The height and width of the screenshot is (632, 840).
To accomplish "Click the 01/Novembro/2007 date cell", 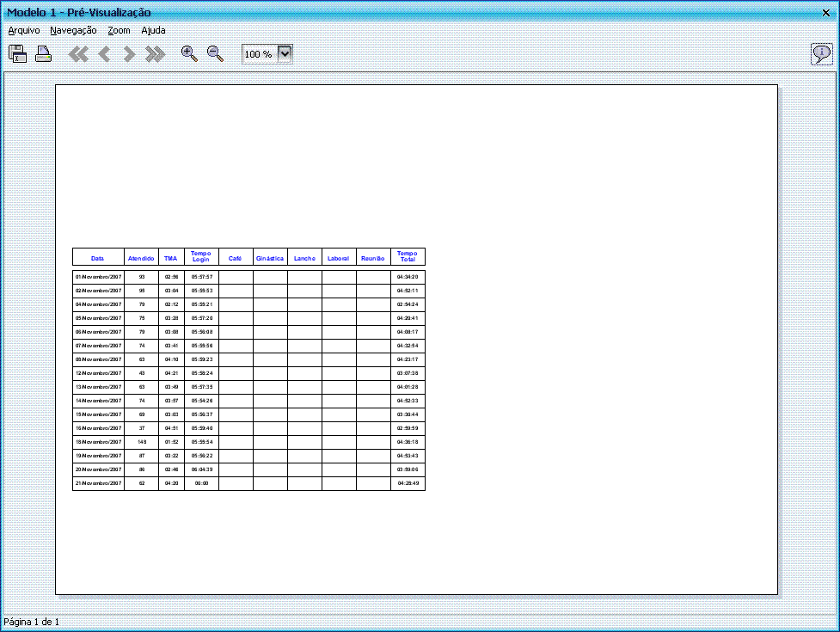I will [x=98, y=277].
